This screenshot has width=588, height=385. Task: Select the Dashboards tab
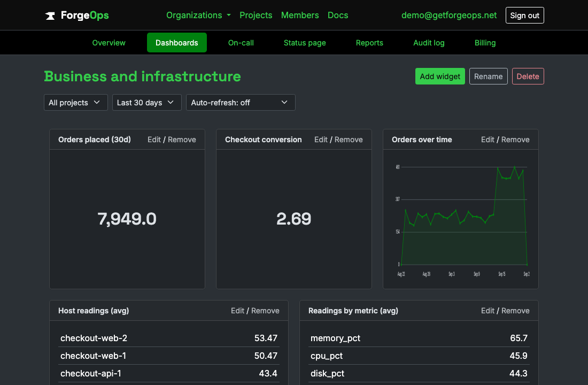(x=176, y=43)
